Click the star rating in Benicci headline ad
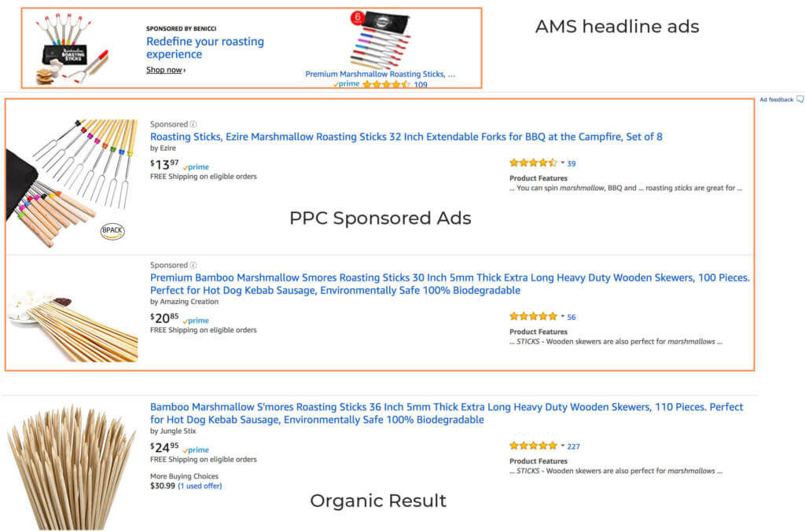 pyautogui.click(x=385, y=84)
